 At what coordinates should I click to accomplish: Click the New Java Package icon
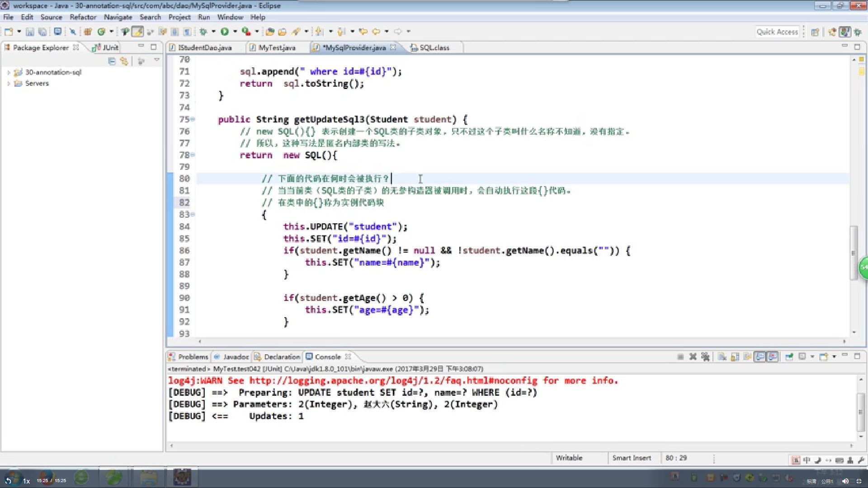pos(88,32)
